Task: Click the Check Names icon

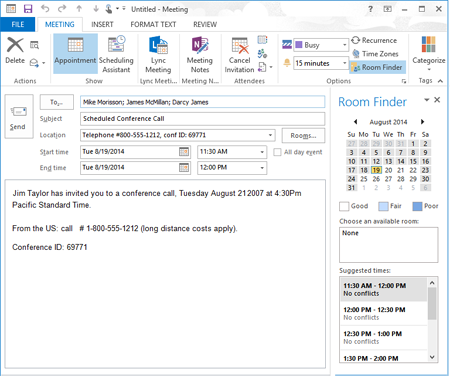Action: (262, 53)
